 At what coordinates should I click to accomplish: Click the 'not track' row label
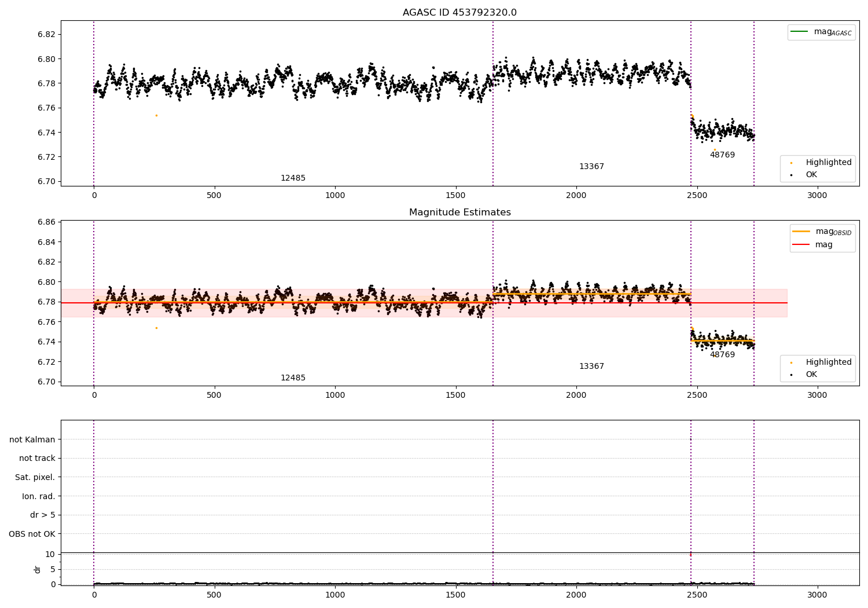click(37, 459)
